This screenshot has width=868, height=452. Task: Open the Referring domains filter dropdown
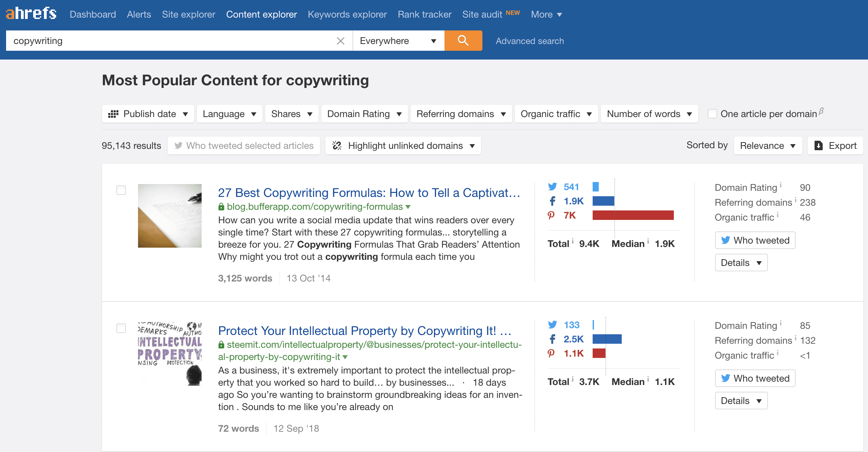pyautogui.click(x=461, y=114)
